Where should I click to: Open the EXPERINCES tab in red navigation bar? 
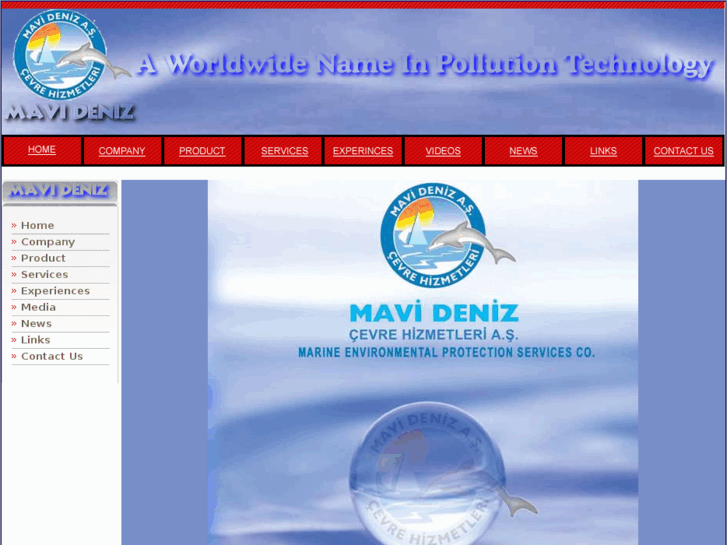pos(363,151)
